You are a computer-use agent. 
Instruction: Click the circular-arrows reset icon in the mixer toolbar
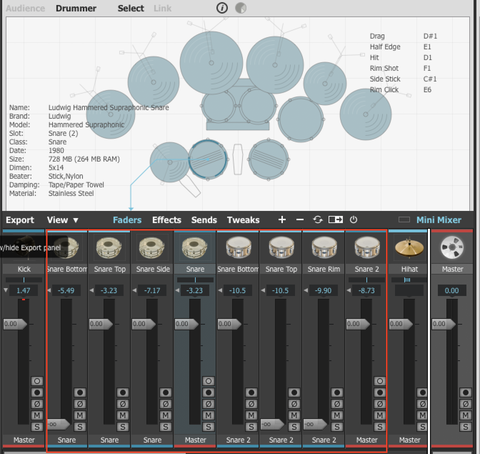pos(318,220)
